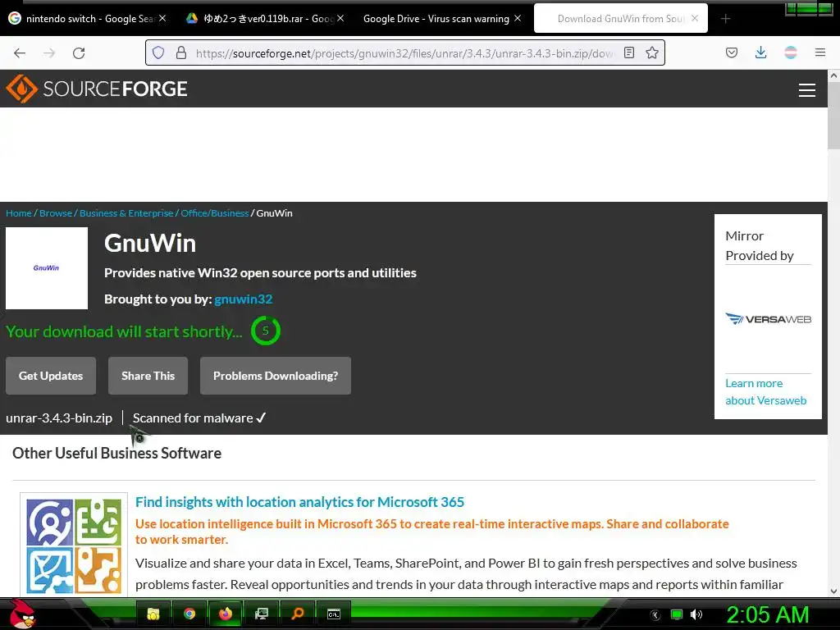Open the file manager taskbar icon
This screenshot has height=630, width=840.
[x=153, y=614]
